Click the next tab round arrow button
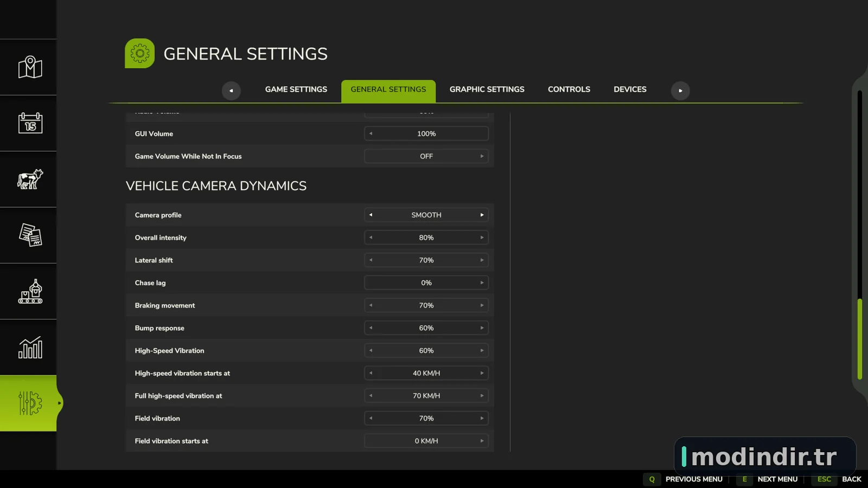Image resolution: width=868 pixels, height=488 pixels. (680, 91)
